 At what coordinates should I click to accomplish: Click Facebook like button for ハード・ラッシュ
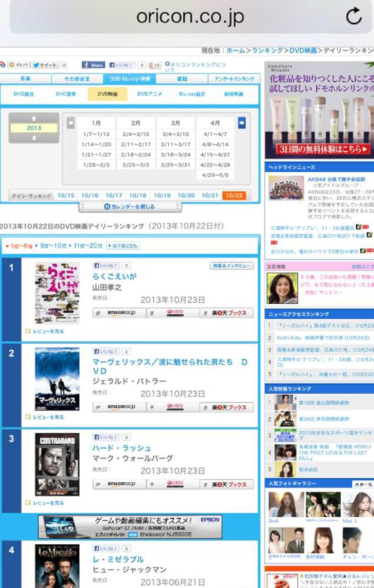(x=106, y=437)
